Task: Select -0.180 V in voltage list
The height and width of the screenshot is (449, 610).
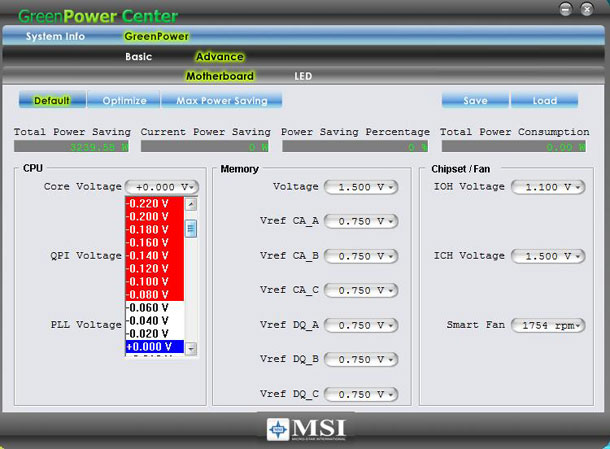Action: (154, 230)
